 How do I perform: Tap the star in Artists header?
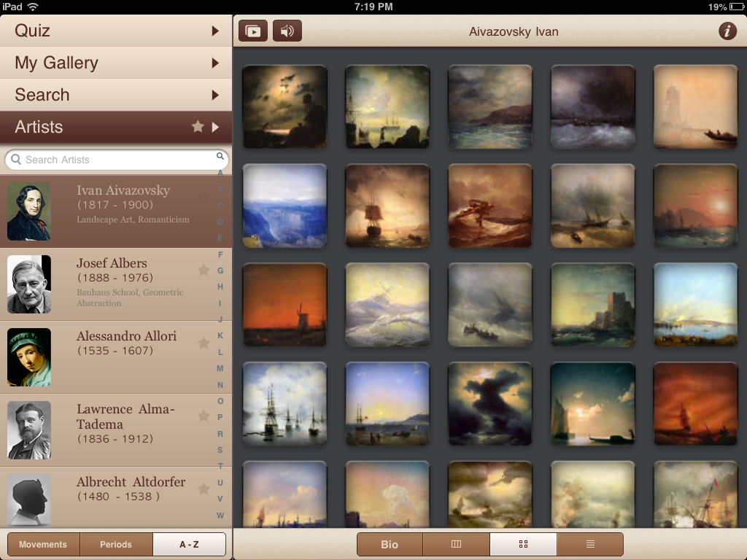198,127
